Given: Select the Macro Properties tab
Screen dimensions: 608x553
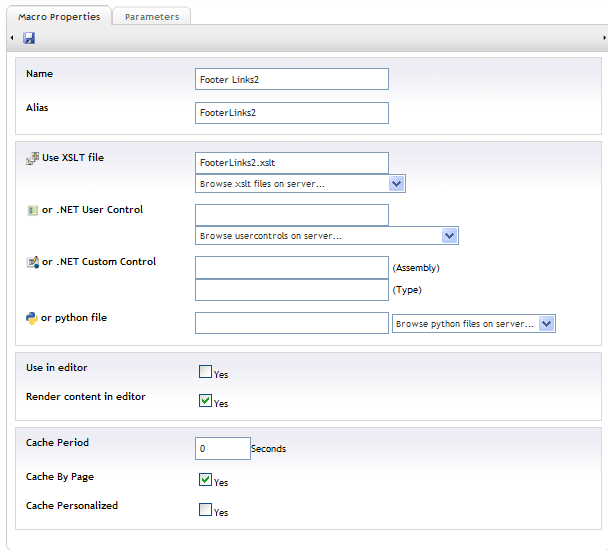Looking at the screenshot, I should pyautogui.click(x=59, y=16).
